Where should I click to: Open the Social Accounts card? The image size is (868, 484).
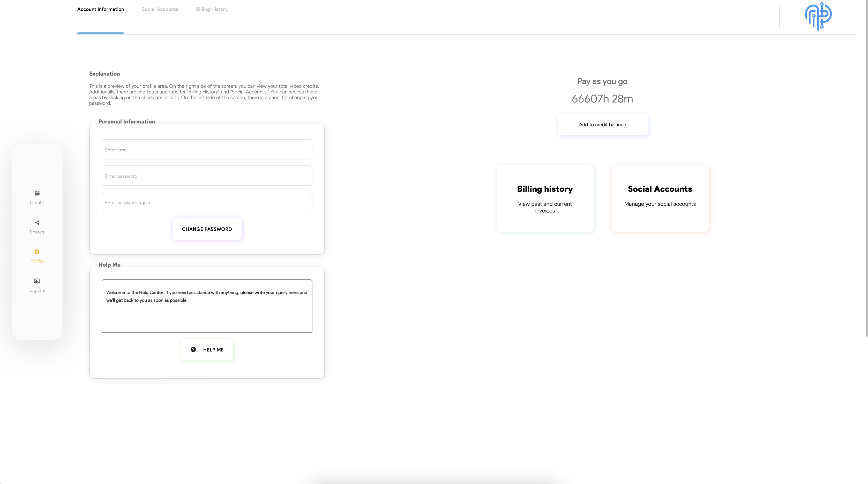660,198
